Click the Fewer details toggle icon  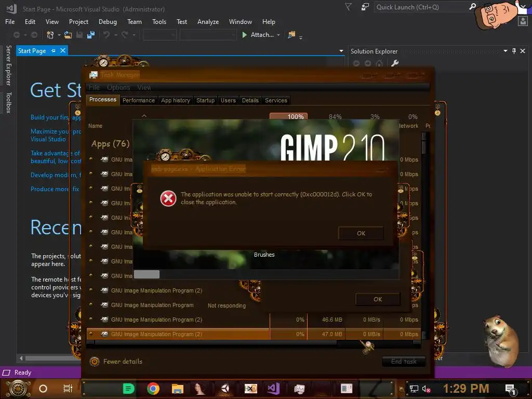click(x=95, y=362)
